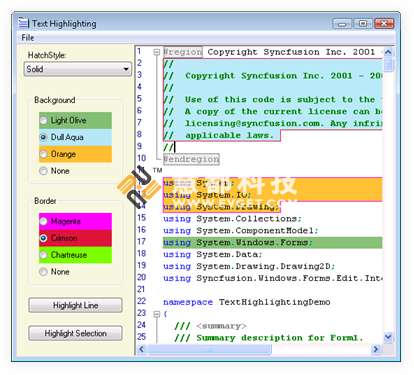Click orange-highlighted 'using System.IO;' line

click(x=207, y=195)
